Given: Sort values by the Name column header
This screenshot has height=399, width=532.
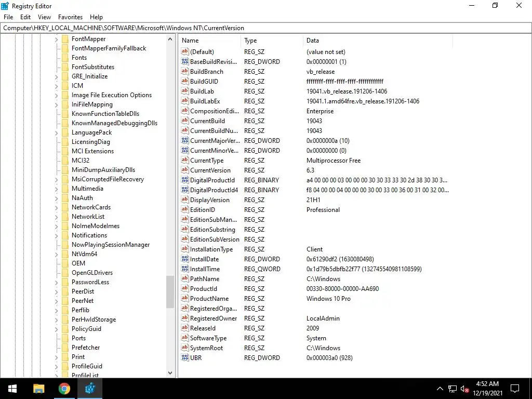Looking at the screenshot, I should (x=210, y=41).
